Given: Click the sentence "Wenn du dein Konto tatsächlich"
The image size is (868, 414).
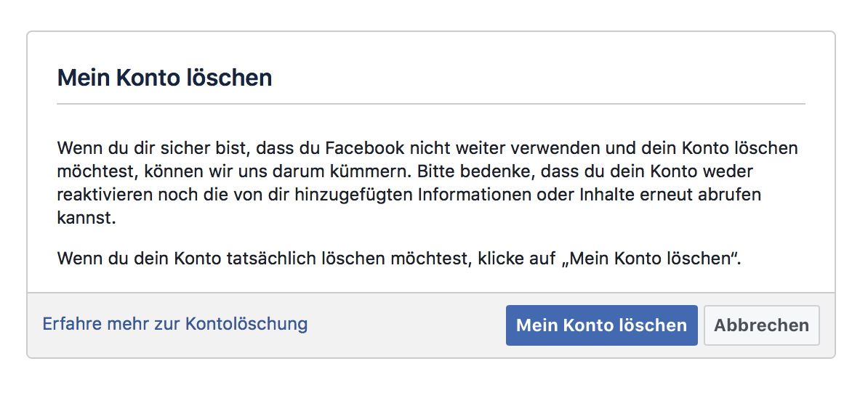Looking at the screenshot, I should 399,258.
